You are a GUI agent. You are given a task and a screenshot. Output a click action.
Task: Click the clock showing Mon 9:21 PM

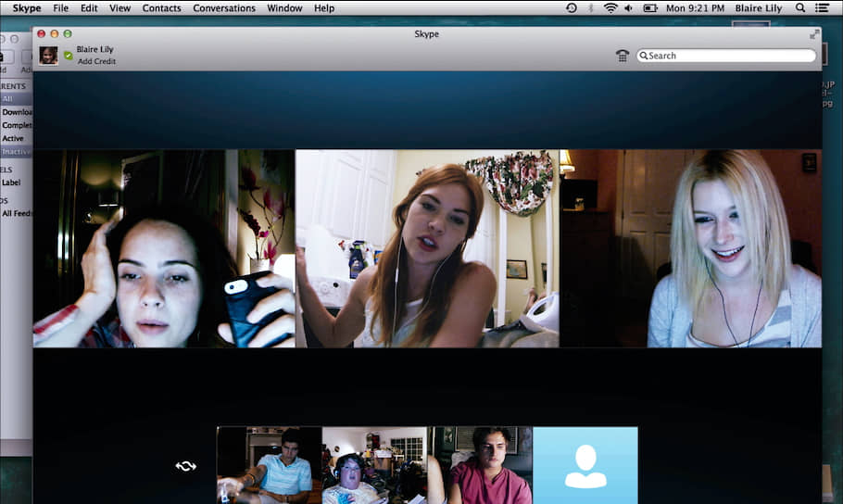pos(695,8)
